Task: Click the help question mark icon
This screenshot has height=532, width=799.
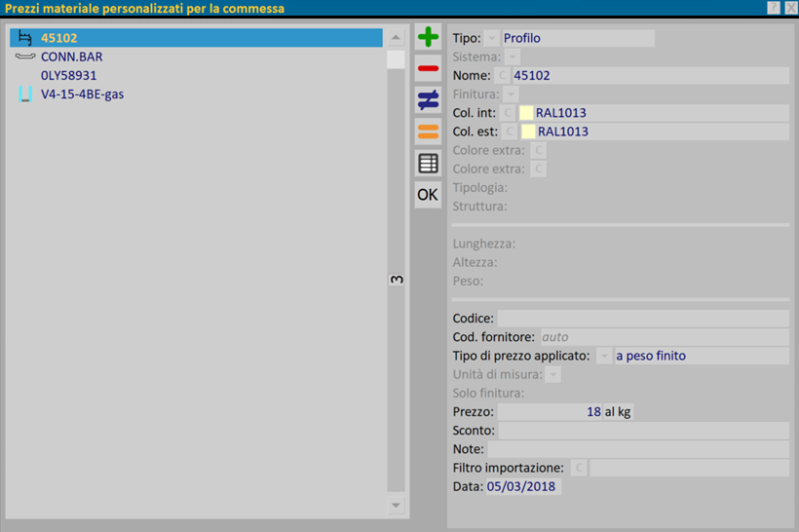Action: pos(773,8)
